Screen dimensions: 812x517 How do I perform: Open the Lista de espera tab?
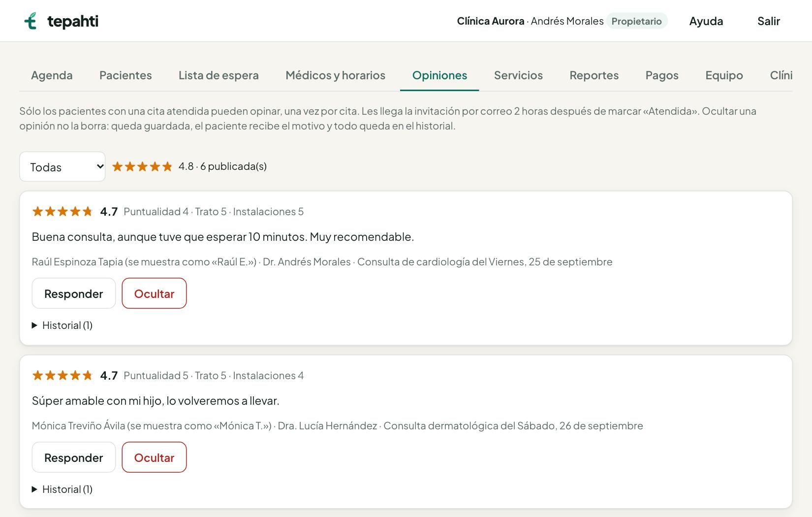[x=219, y=75]
